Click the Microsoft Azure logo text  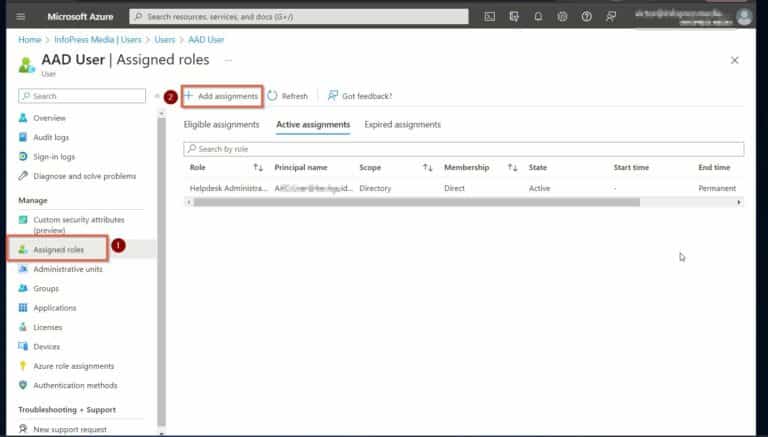tap(80, 17)
